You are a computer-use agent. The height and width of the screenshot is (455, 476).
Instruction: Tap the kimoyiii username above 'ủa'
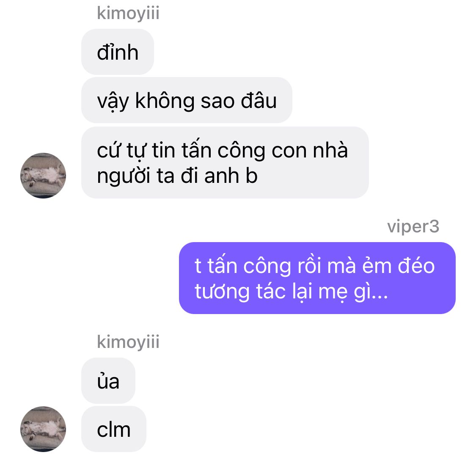(128, 342)
